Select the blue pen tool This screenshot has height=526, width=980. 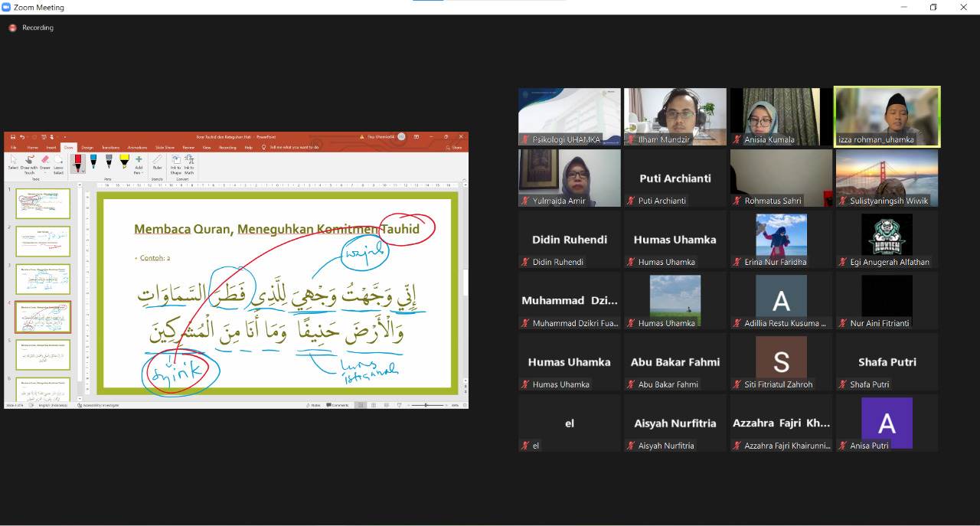click(x=93, y=162)
